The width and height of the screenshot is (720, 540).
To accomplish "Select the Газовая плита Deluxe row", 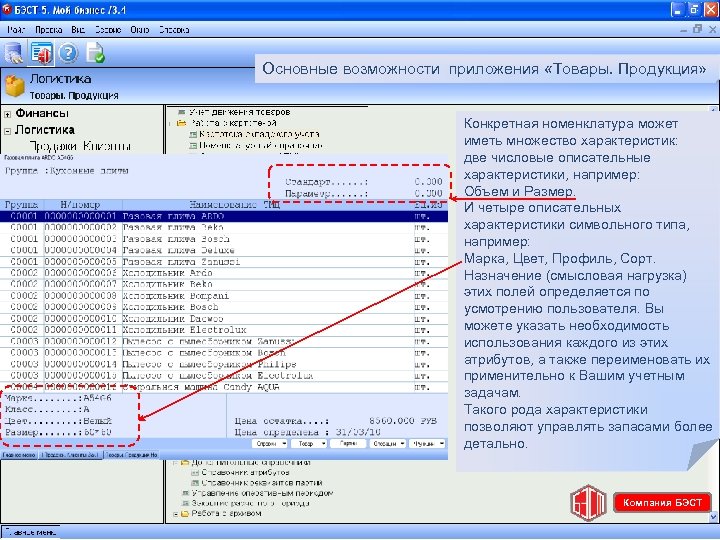I will (224, 251).
